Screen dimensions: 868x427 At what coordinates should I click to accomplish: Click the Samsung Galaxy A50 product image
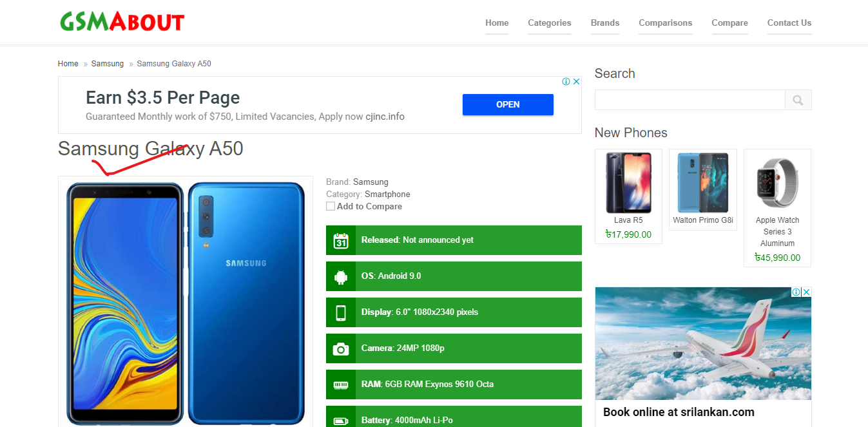coord(186,303)
